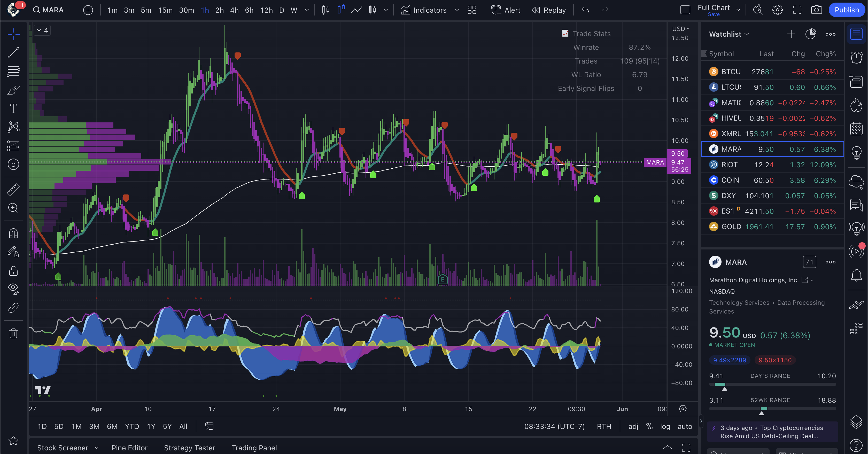
Task: Select the 1M date range
Action: tap(76, 426)
